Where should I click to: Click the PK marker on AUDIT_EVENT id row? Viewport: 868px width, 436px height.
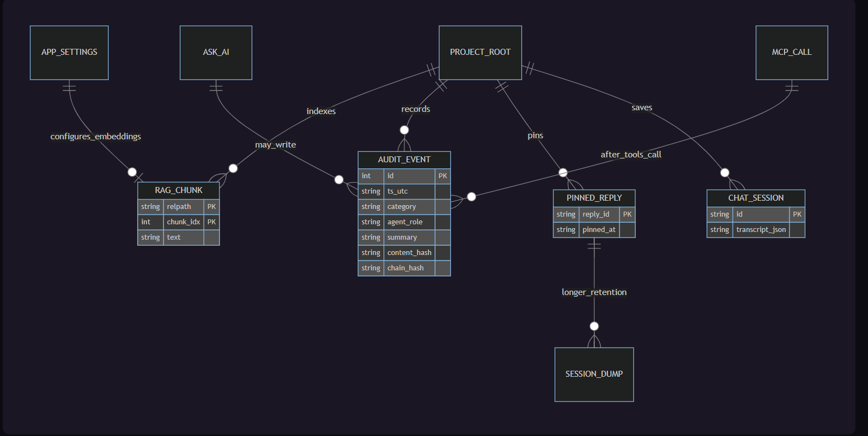pyautogui.click(x=443, y=176)
